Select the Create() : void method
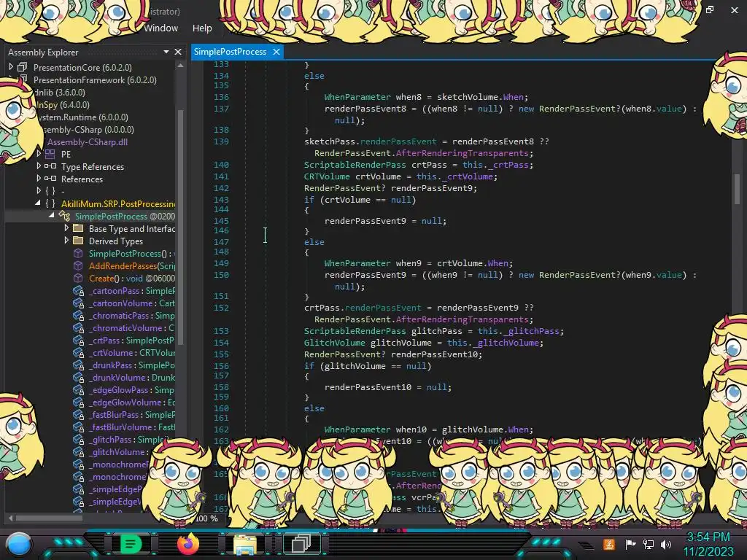Image resolution: width=747 pixels, height=560 pixels. pos(132,278)
